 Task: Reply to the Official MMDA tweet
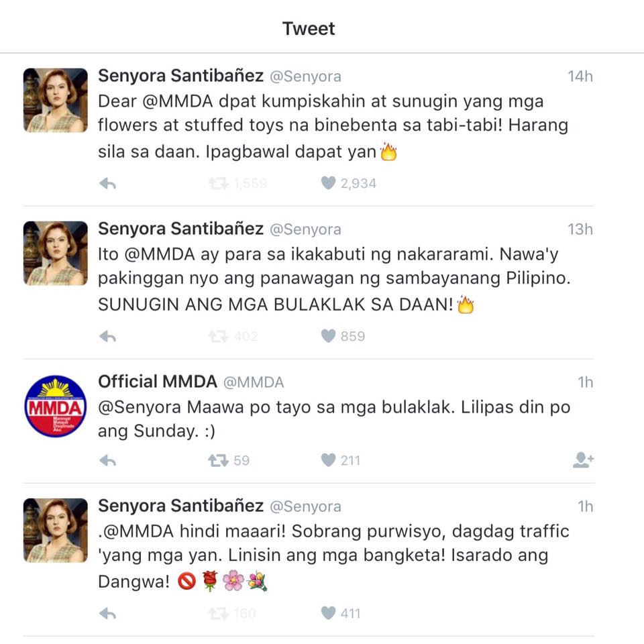(x=107, y=461)
